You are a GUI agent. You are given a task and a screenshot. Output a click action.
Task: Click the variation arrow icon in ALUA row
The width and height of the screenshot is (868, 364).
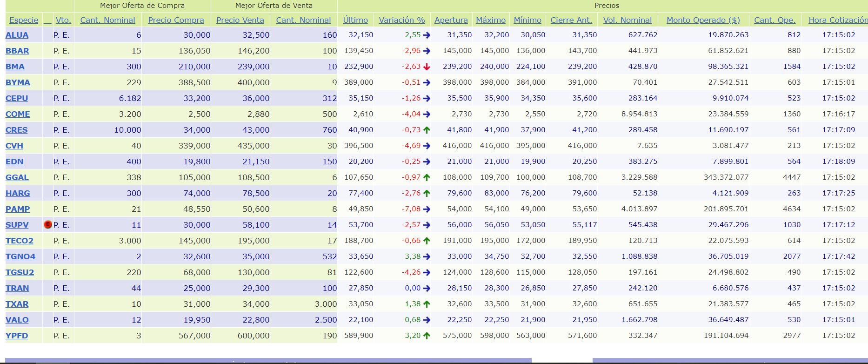coord(427,35)
